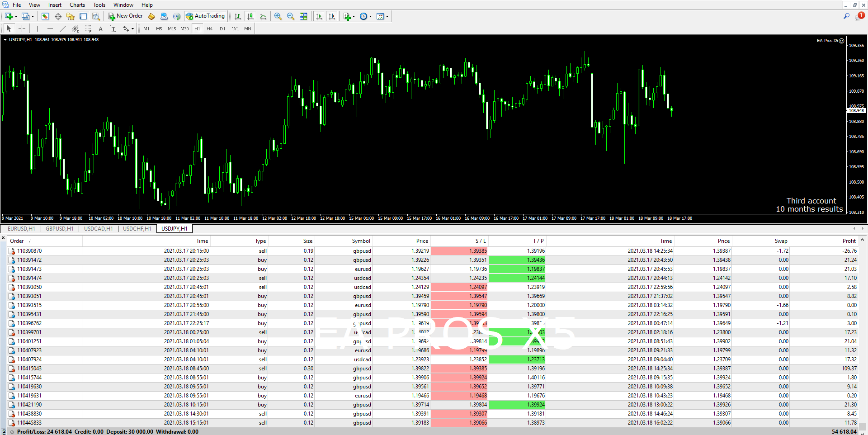868x435 pixels.
Task: Select order 110415043 in the history list
Action: (29, 369)
